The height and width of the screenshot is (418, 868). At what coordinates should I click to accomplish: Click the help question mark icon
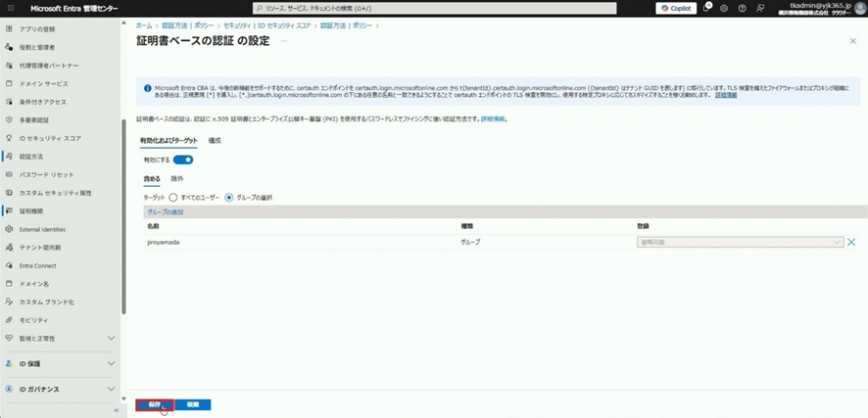click(x=742, y=8)
